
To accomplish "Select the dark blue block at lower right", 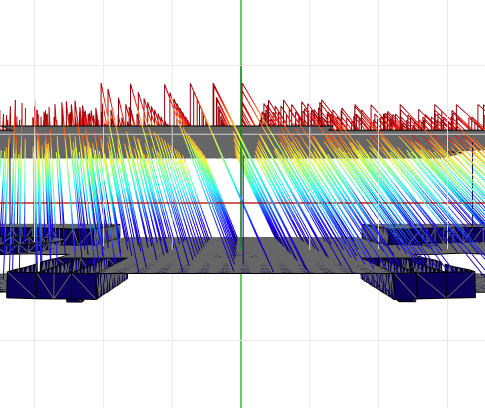I will 419,279.
